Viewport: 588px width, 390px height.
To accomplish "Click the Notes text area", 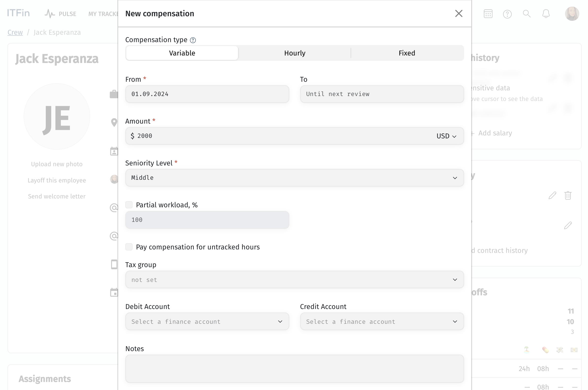I will click(294, 369).
